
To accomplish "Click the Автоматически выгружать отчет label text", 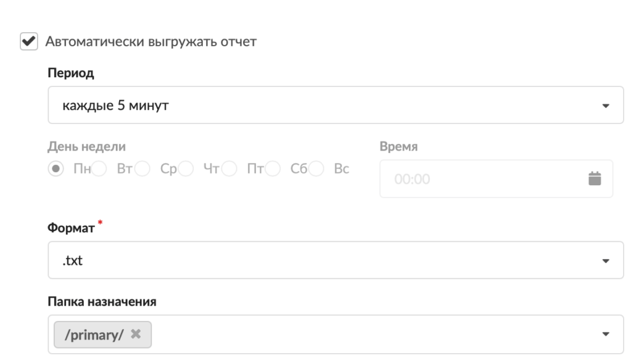I will pos(150,42).
